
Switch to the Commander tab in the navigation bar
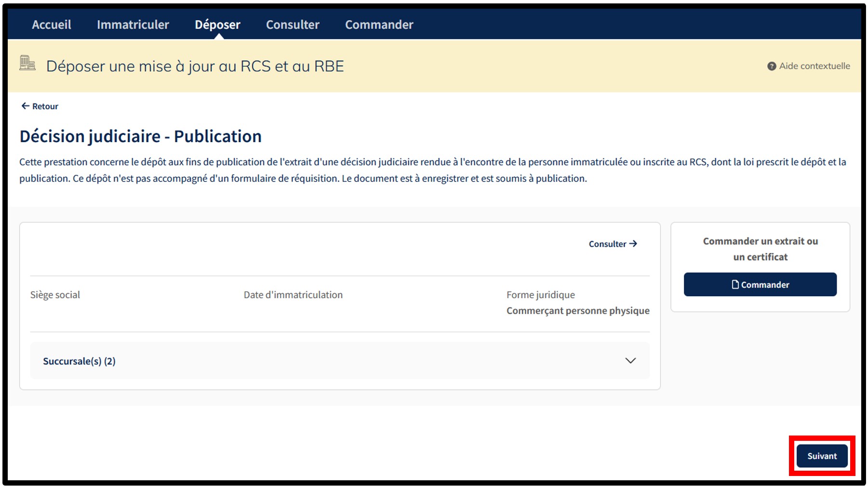tap(379, 25)
